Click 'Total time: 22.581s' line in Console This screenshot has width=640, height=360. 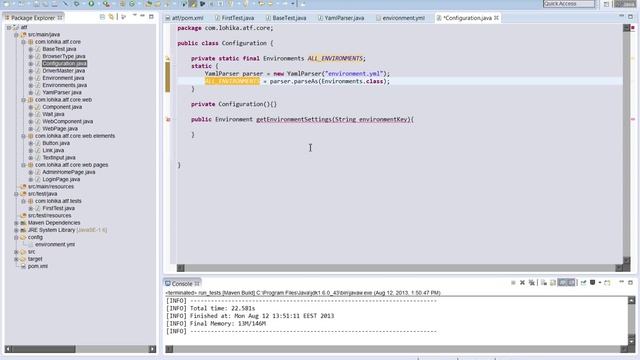pyautogui.click(x=210, y=309)
